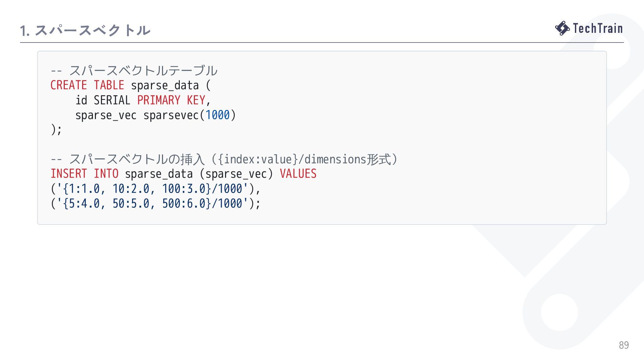Click the 'sparse_vec sparsevec(1000)' line
The width and height of the screenshot is (644, 362).
coord(156,115)
